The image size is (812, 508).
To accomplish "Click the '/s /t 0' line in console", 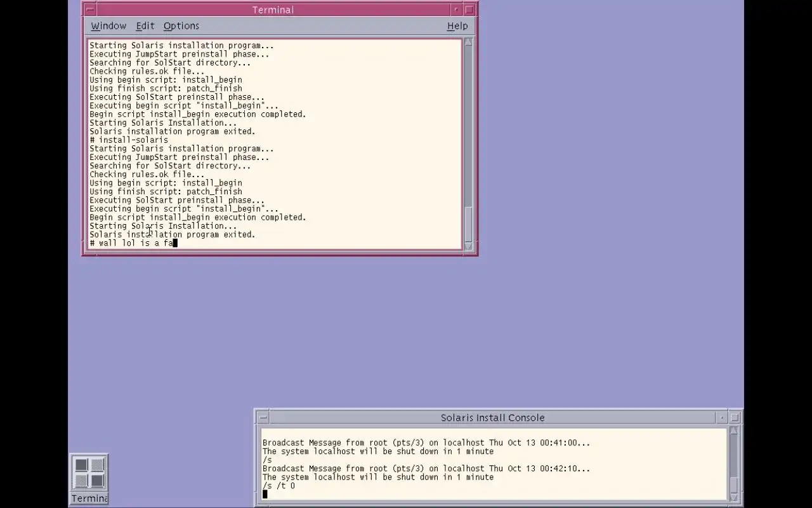I will (279, 486).
